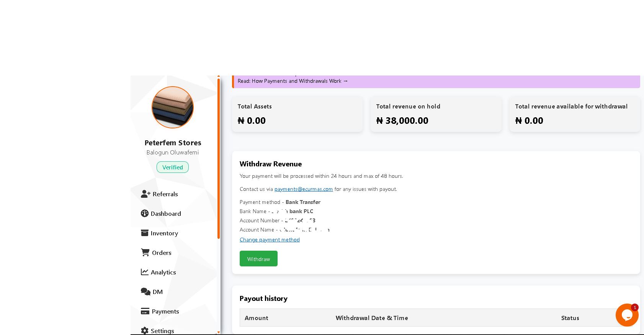
Task: Open How Payments and Withdrawals Work article
Action: (x=293, y=81)
